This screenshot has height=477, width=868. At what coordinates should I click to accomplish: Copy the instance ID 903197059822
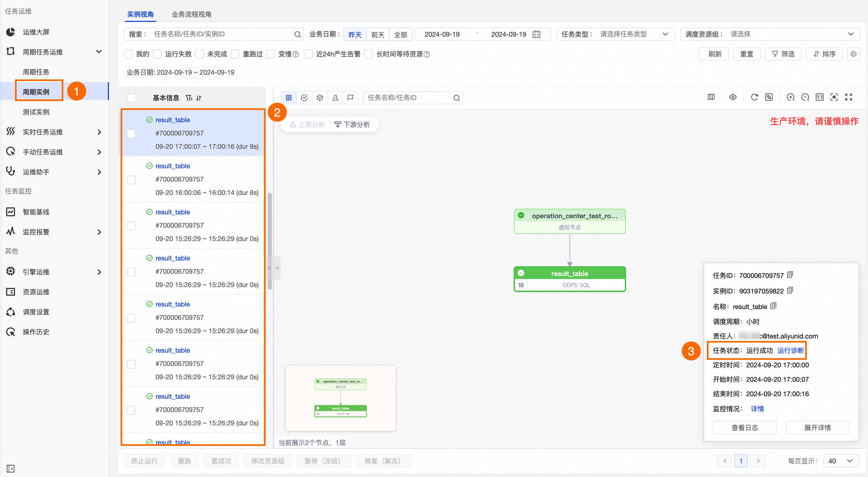pyautogui.click(x=790, y=290)
